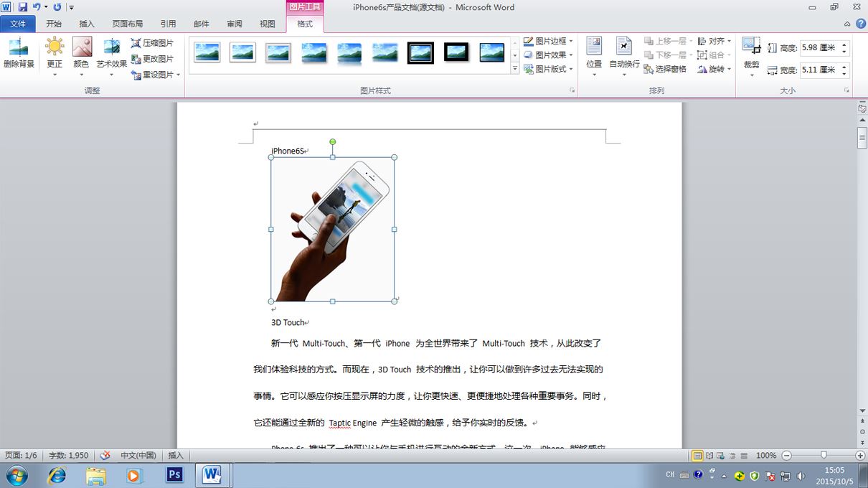The image size is (868, 488).
Task: Click the Redo icon in Quick Access
Action: click(x=57, y=7)
